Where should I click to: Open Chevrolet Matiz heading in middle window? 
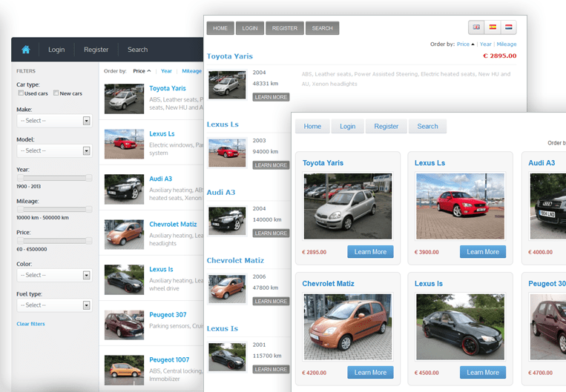pos(235,260)
